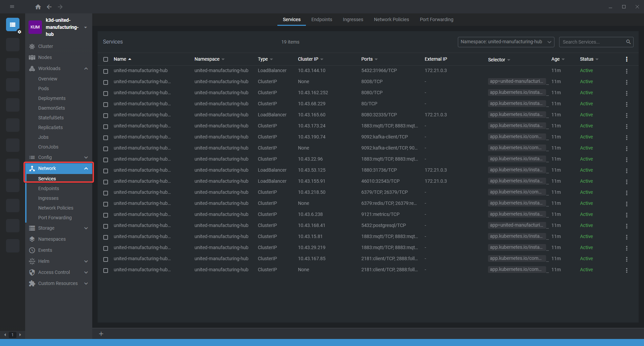This screenshot has height=346, width=644.
Task: Click the Events clock icon
Action: point(32,250)
